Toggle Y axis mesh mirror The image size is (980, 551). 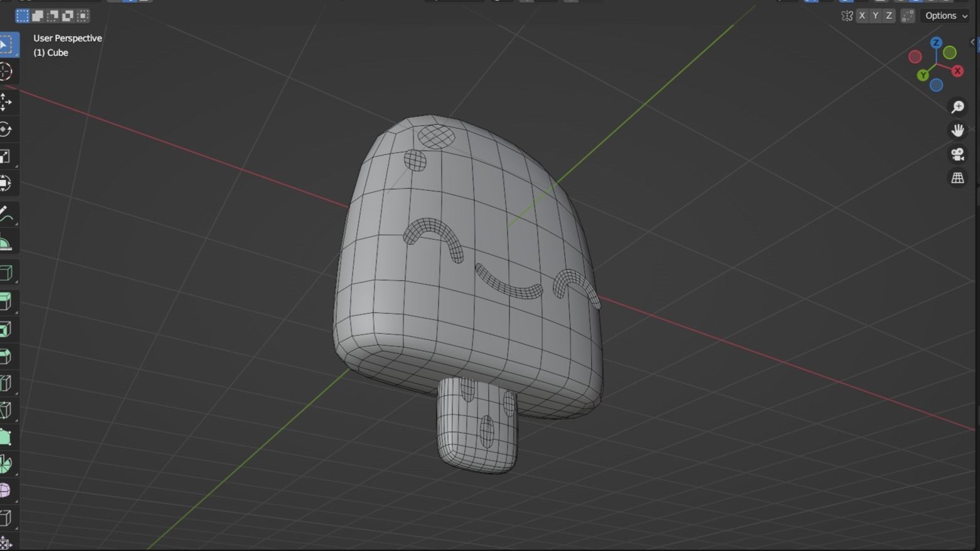[875, 16]
